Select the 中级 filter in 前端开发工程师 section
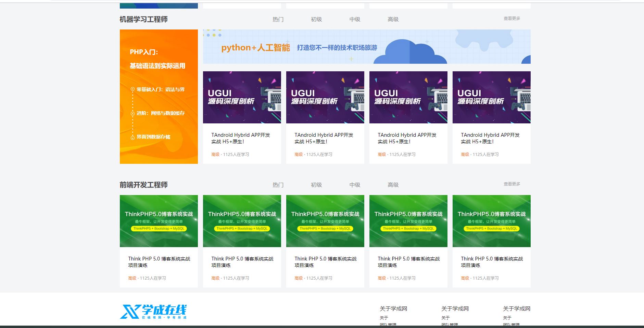This screenshot has width=644, height=328. [x=354, y=185]
